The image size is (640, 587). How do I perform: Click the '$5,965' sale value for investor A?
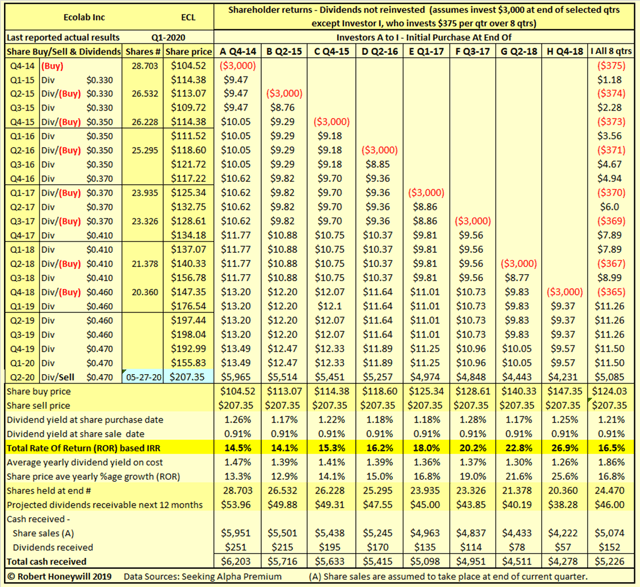(x=237, y=377)
